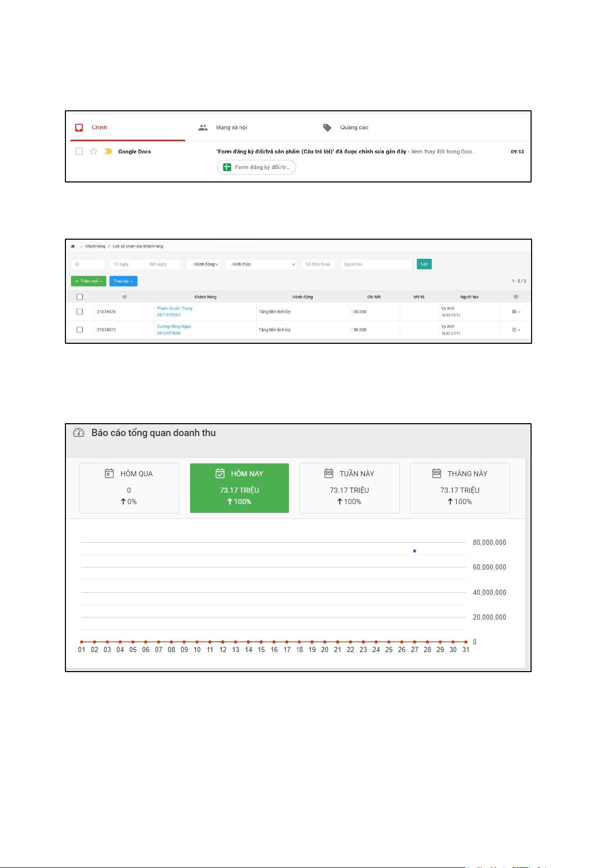The height and width of the screenshot is (868, 614).
Task: Mark the Google Docs email as important
Action: click(x=108, y=152)
